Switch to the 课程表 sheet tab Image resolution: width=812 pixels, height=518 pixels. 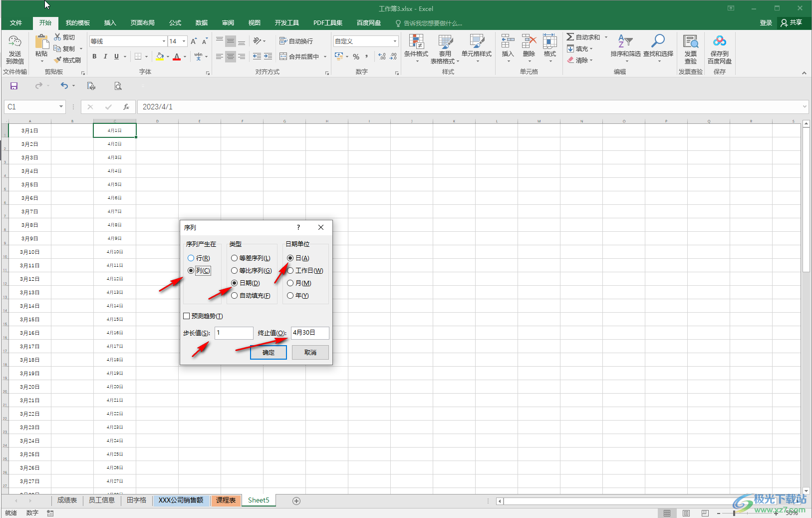[x=226, y=500]
